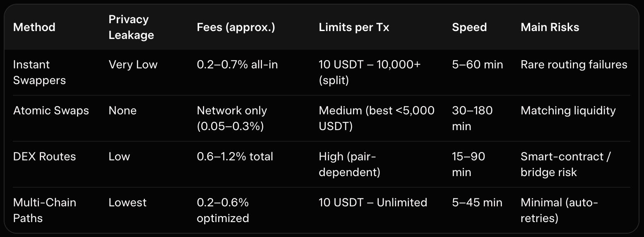Select the Rare routing failures cell

pos(574,65)
